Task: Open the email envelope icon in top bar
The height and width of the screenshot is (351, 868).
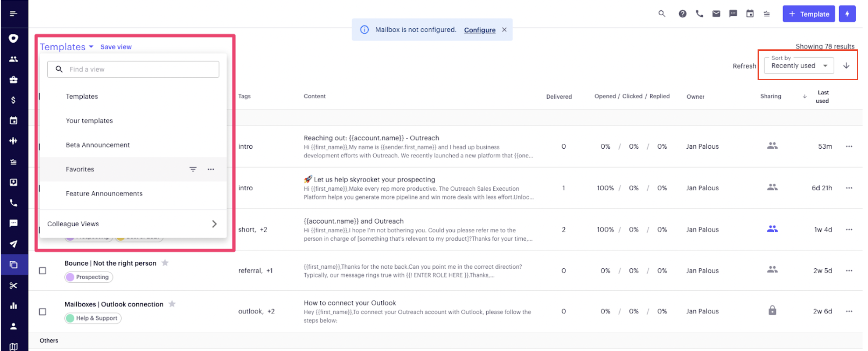Action: click(716, 14)
